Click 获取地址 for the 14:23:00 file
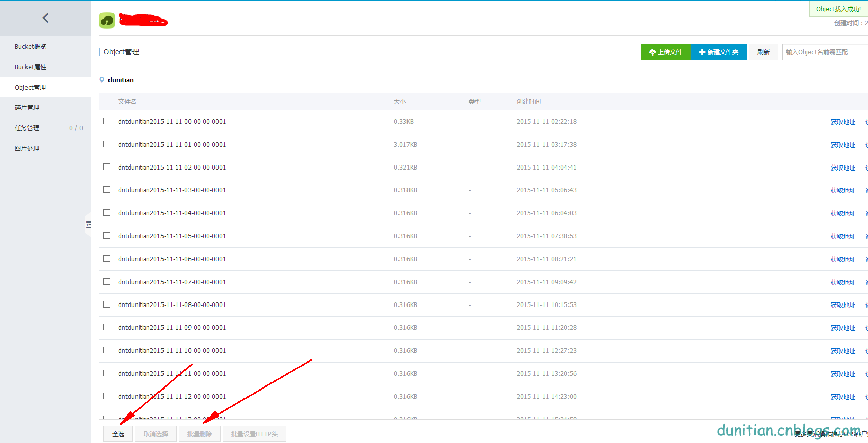Viewport: 868px width, 443px height. [843, 397]
